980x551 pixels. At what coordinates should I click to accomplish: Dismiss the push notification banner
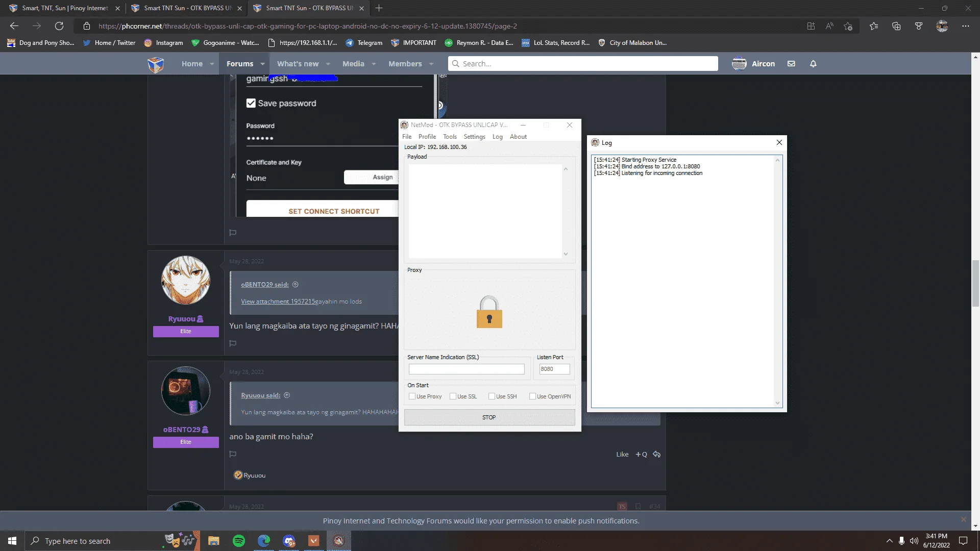click(x=964, y=519)
